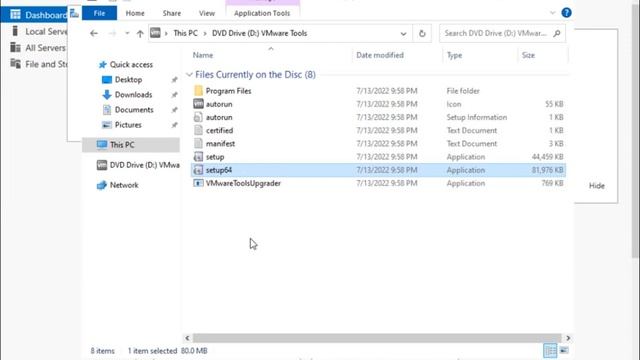Viewport: 640px width, 360px height.
Task: Click the file name "Program Files"
Action: (229, 91)
